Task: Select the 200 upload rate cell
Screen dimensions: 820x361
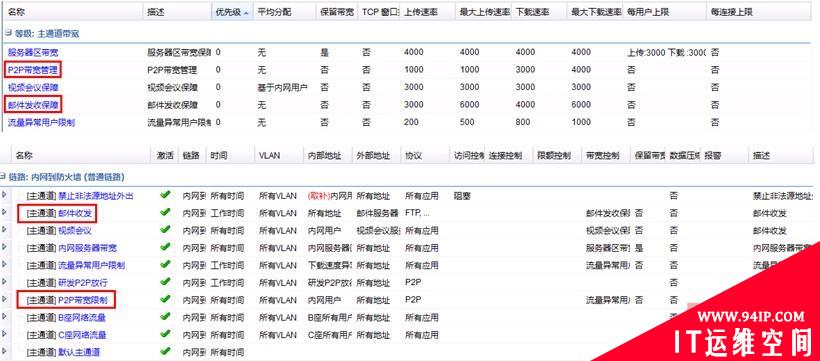Action: (412, 122)
